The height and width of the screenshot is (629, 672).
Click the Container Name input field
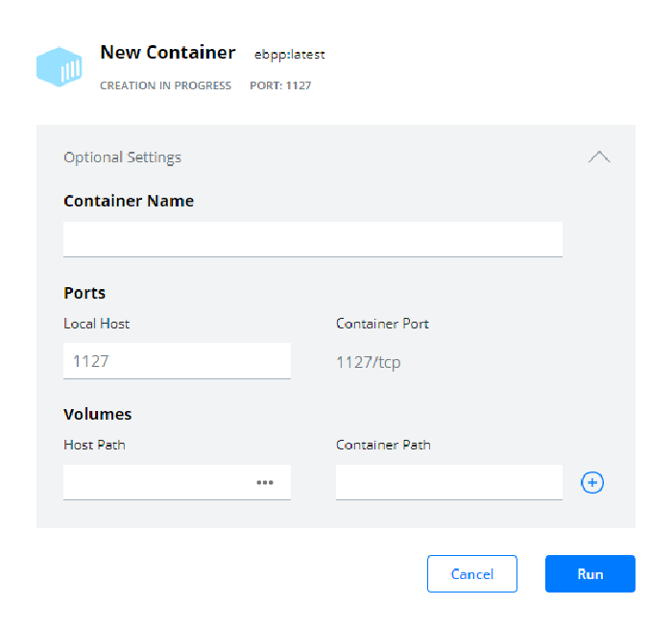click(x=312, y=239)
